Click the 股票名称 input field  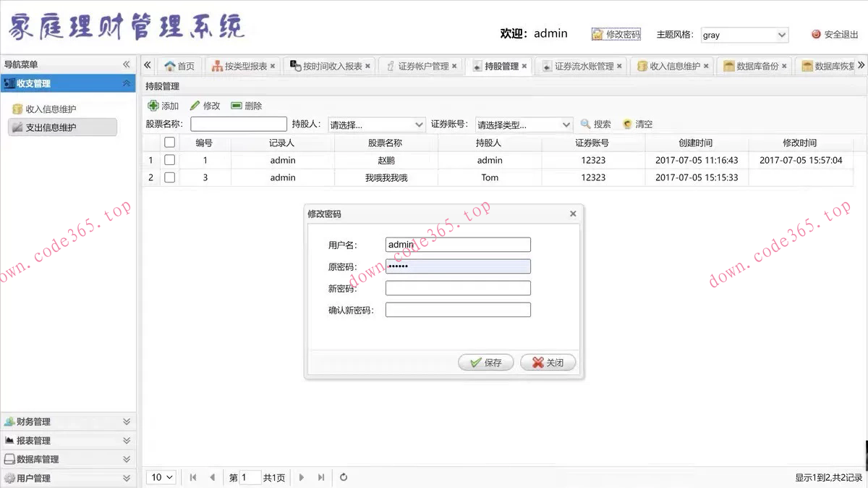click(238, 123)
